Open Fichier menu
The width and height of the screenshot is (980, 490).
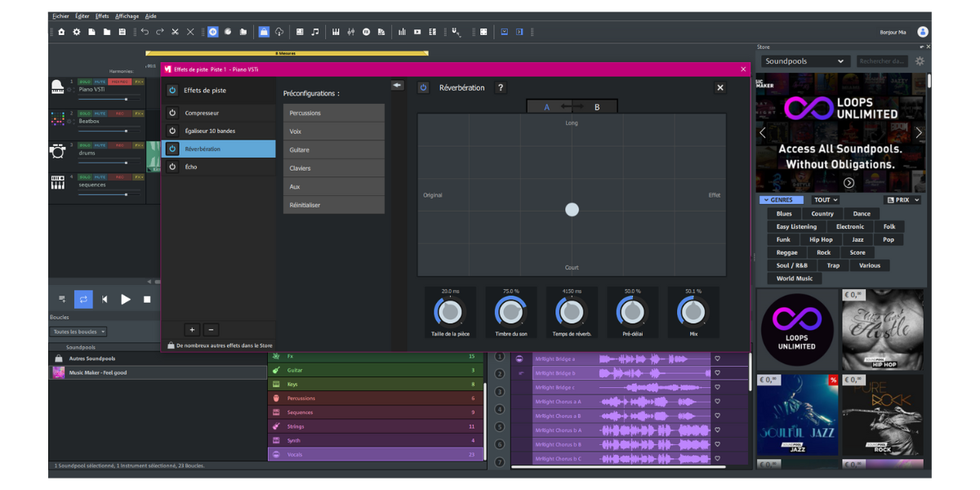[60, 16]
